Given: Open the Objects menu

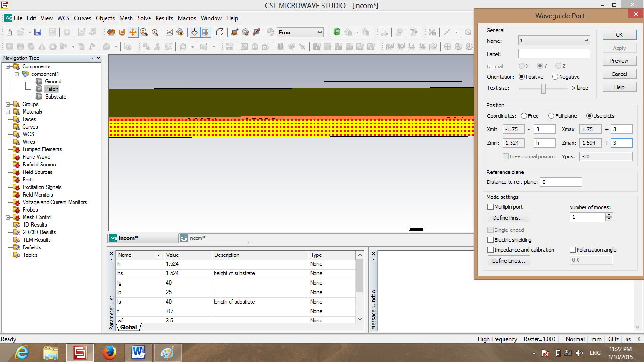Looking at the screenshot, I should point(105,18).
